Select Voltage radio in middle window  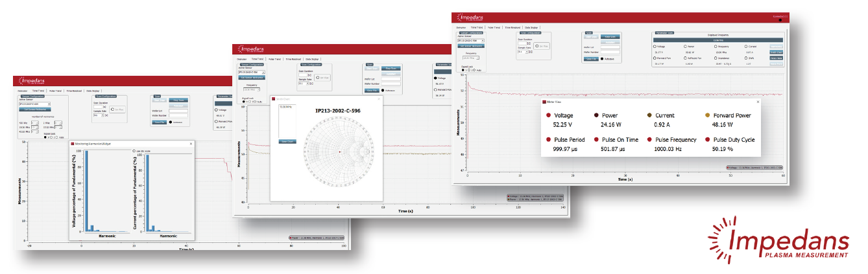click(435, 78)
